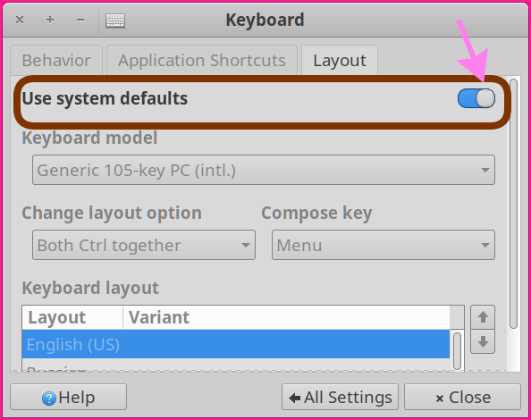Move layout up with arrow button

click(483, 317)
